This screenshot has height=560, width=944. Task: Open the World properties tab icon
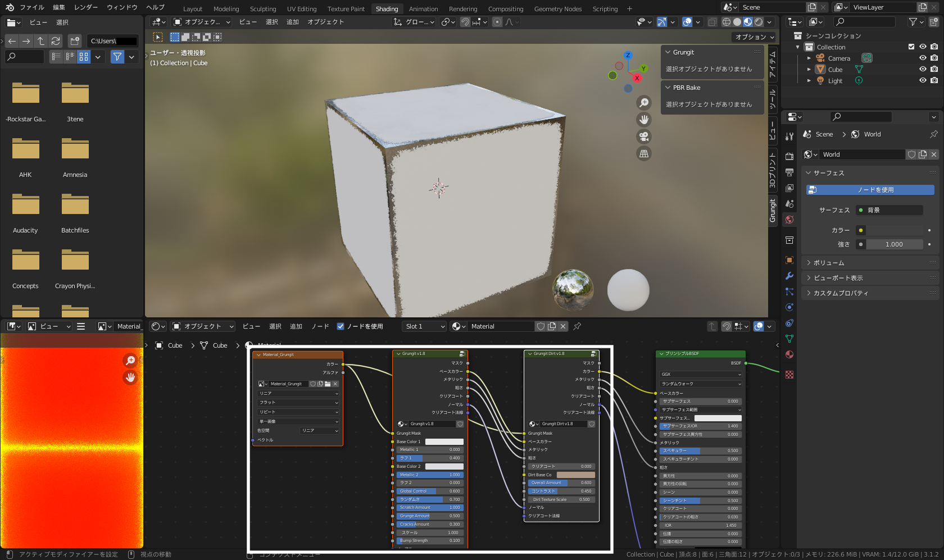[789, 220]
